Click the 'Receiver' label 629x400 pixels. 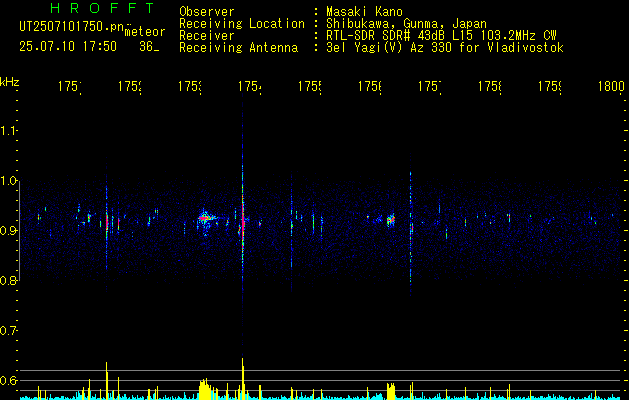coord(207,36)
